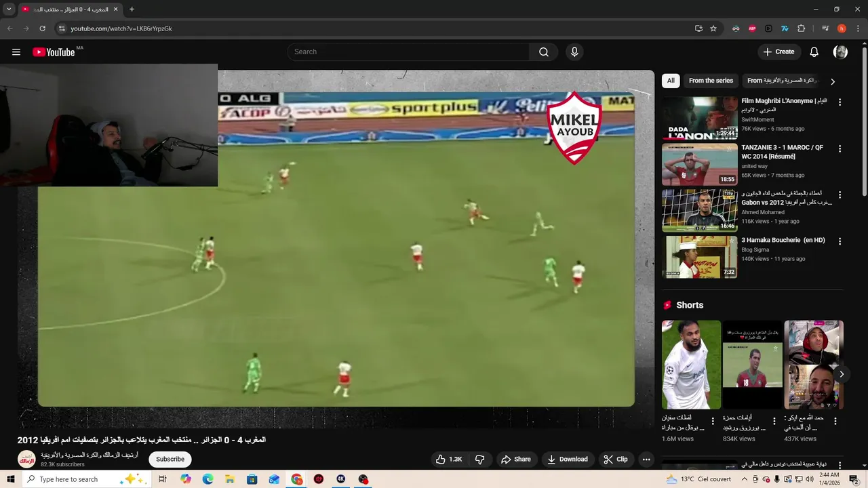868x488 pixels.
Task: Click the install app icon in address bar
Action: [698, 28]
